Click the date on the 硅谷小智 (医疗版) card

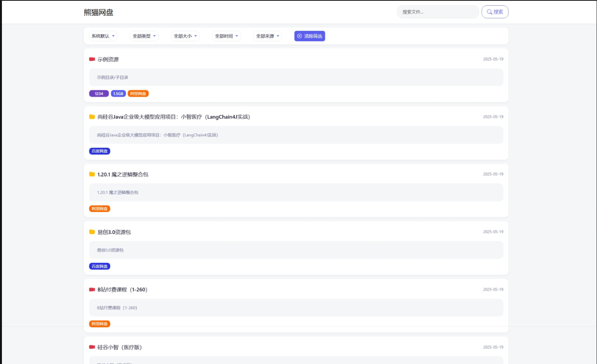coord(493,347)
